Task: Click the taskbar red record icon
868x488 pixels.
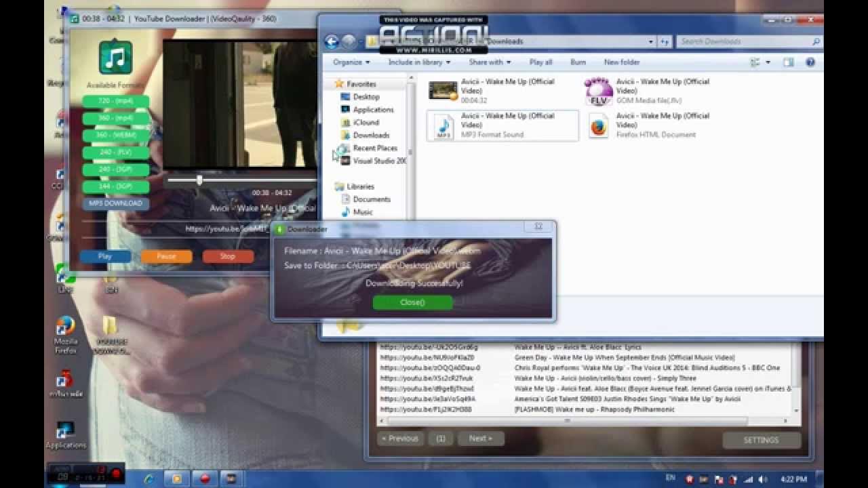Action: (x=205, y=479)
